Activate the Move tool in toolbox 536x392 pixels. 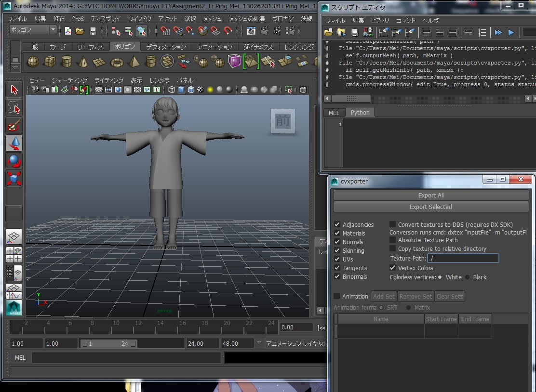[14, 144]
